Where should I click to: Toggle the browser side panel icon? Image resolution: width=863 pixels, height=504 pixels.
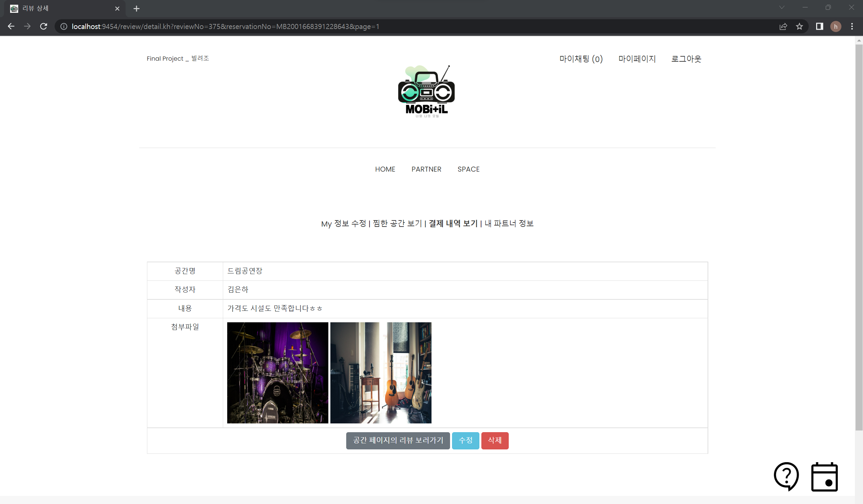[820, 26]
